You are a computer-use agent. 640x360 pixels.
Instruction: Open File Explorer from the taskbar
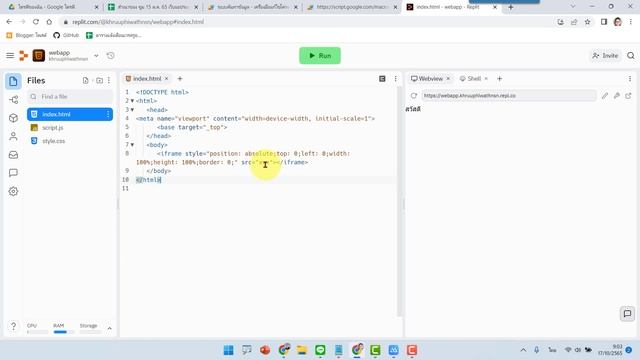[302, 350]
